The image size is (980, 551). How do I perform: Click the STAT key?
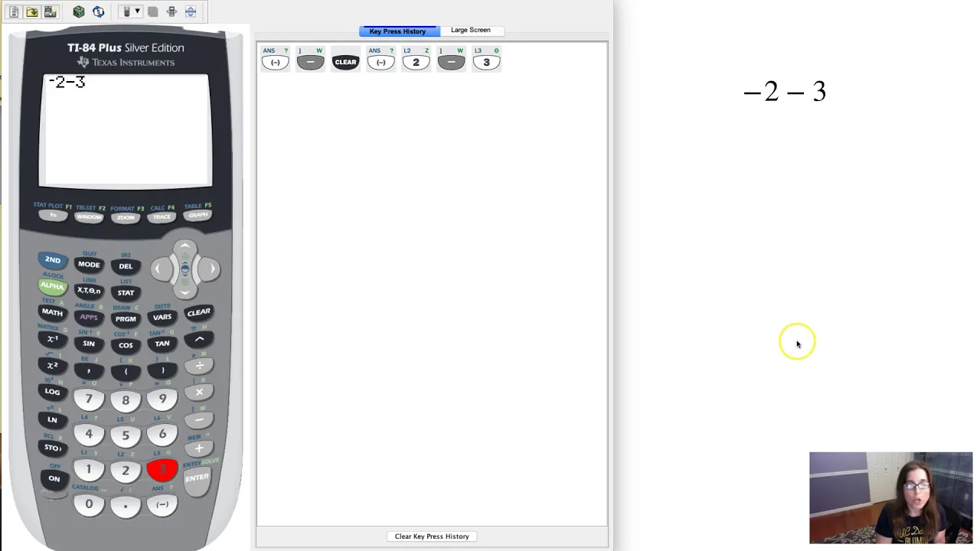point(126,292)
